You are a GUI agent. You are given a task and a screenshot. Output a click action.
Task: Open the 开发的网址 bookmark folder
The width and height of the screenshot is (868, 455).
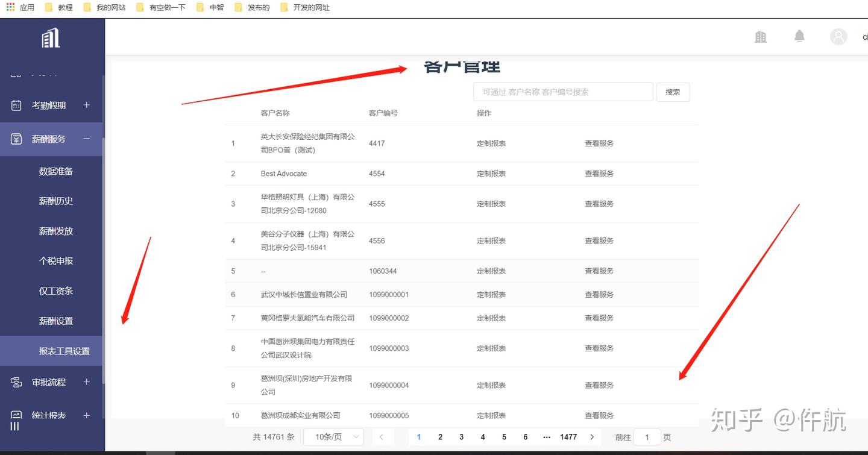[304, 7]
